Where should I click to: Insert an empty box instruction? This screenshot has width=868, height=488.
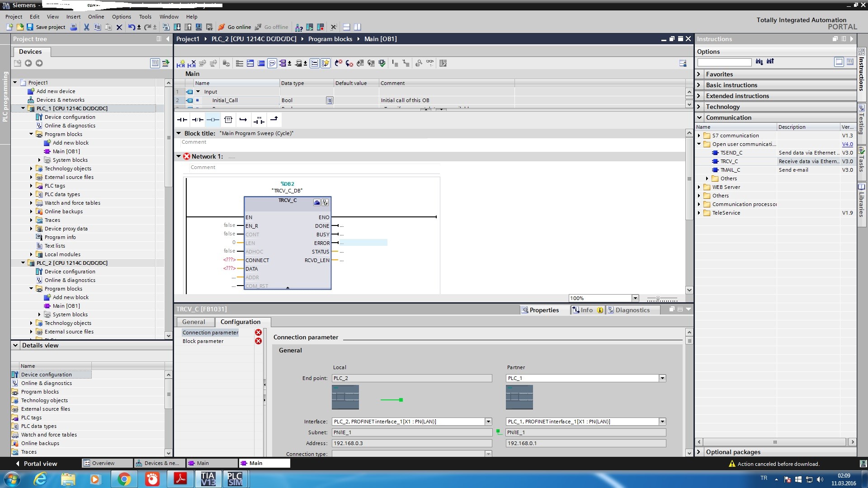click(228, 120)
